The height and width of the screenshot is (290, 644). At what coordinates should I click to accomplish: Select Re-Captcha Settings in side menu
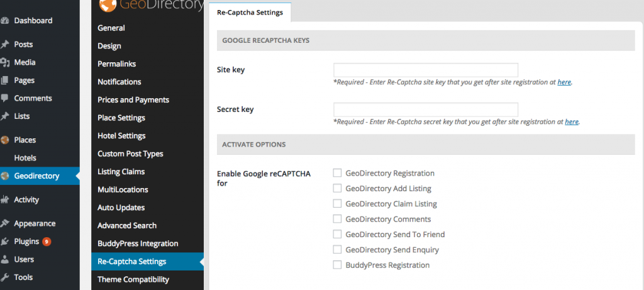pos(147,262)
